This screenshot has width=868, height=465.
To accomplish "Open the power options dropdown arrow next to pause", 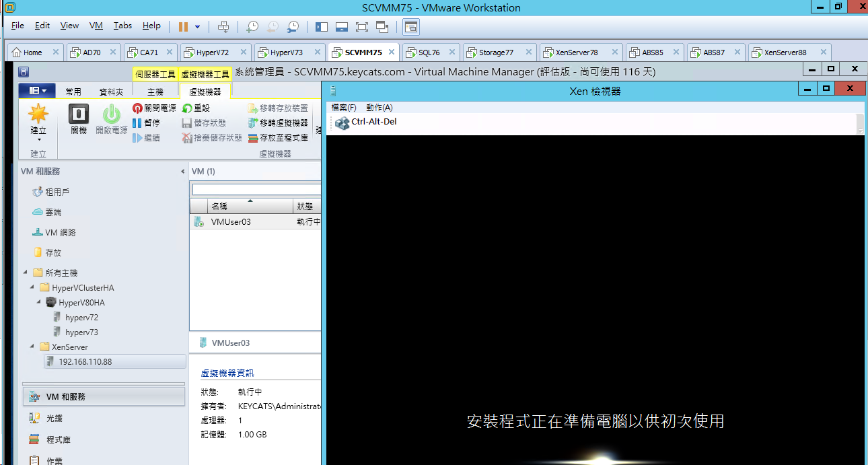I will coord(197,27).
